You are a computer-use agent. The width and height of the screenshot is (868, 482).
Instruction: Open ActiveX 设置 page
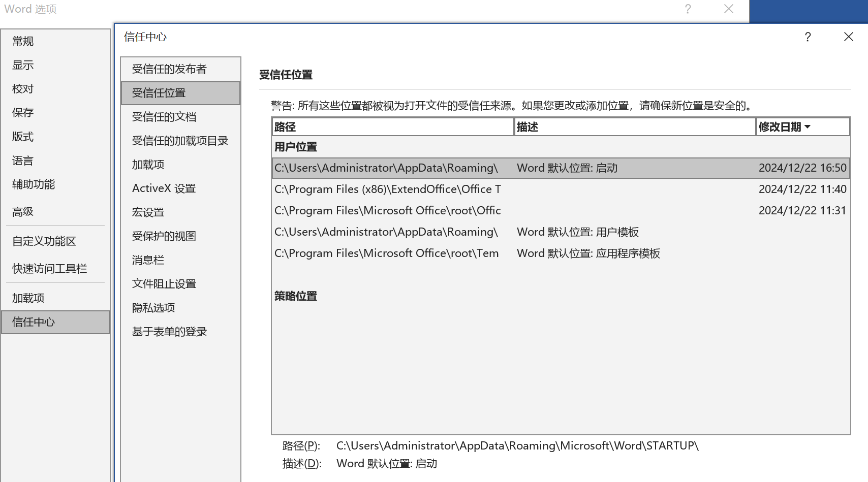[180, 188]
